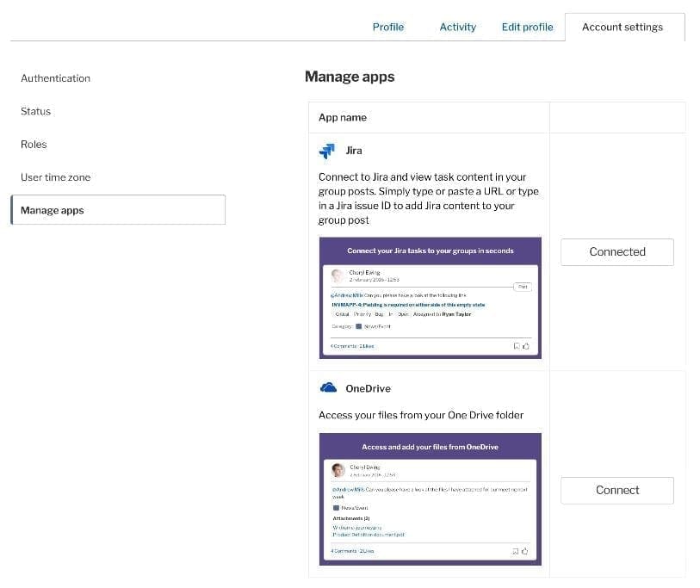Open the OneDrive preview image

coord(430,498)
